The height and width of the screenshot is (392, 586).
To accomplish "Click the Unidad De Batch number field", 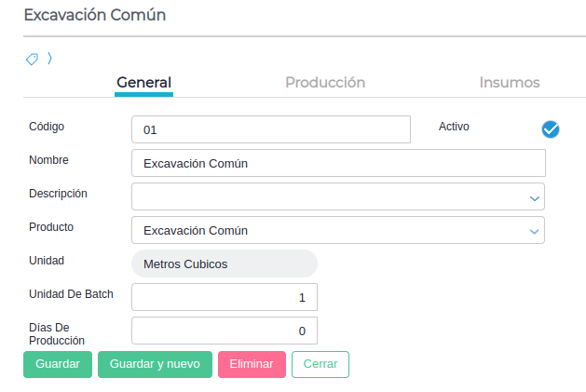I will tap(224, 297).
